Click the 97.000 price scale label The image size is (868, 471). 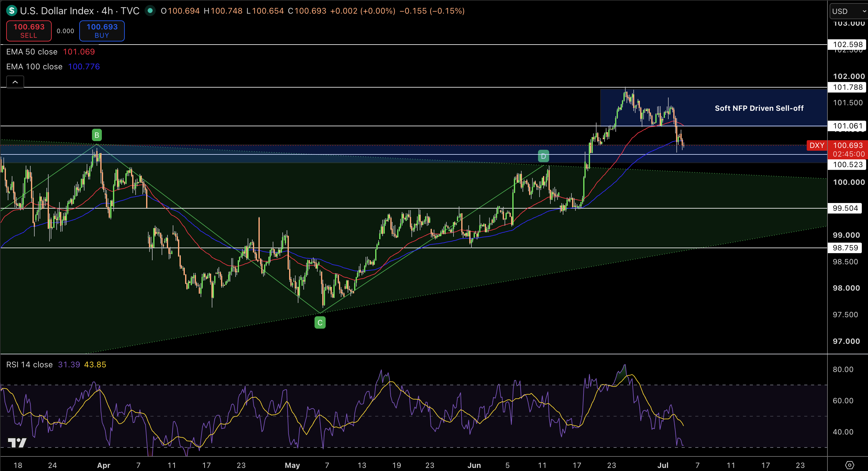coord(846,341)
